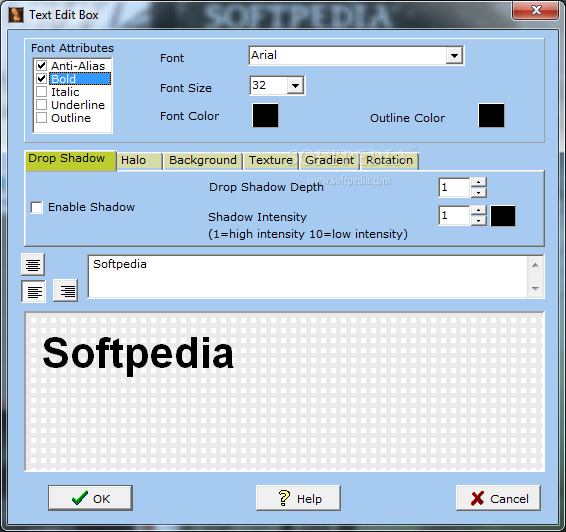
Task: Click the center align text icon
Action: (33, 265)
